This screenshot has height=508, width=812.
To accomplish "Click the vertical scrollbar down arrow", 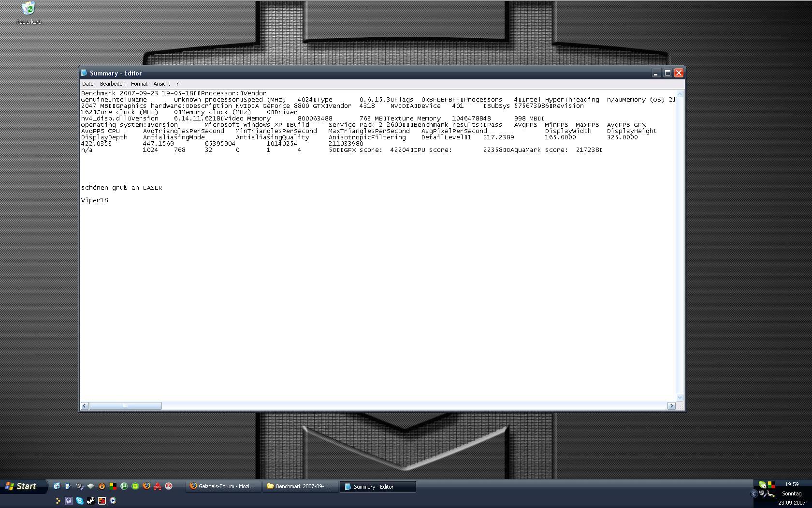I will (x=680, y=397).
